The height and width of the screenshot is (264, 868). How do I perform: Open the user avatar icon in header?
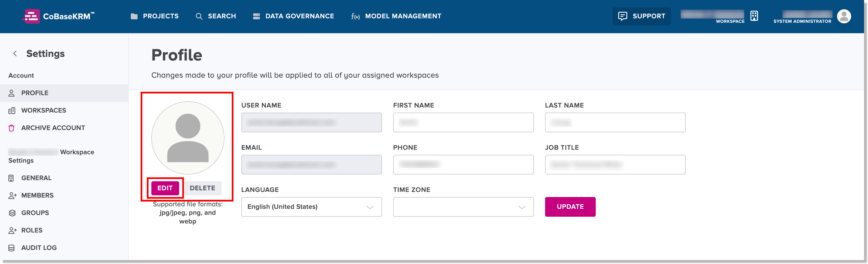(x=844, y=16)
